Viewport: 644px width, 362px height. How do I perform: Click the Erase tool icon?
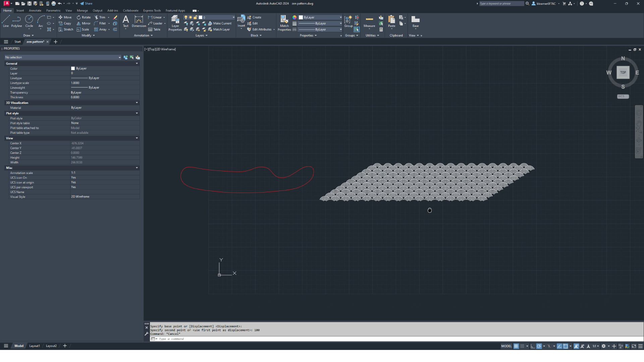[x=115, y=17]
